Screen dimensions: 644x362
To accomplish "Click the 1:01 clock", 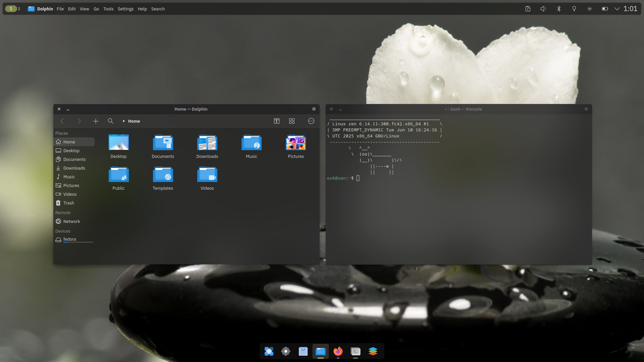I will point(630,9).
